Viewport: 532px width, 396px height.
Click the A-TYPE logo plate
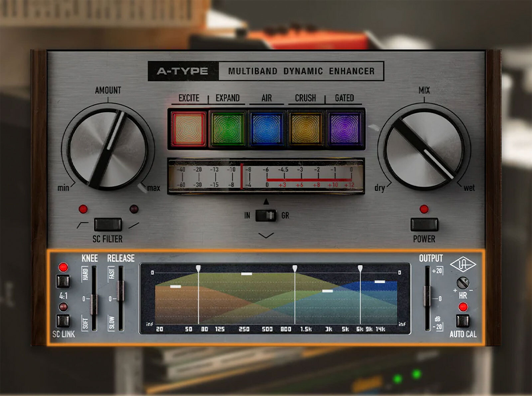(x=183, y=71)
